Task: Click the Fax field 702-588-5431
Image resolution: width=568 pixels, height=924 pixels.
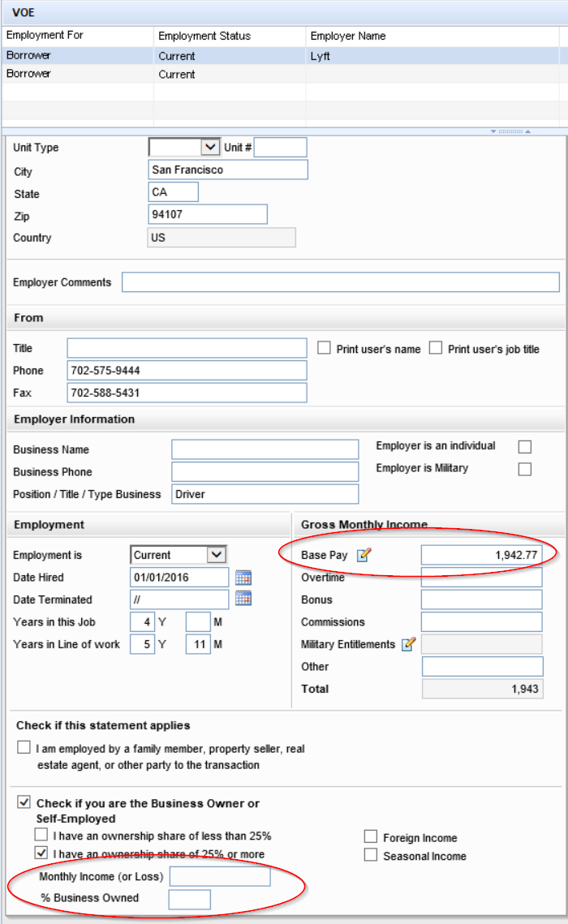Action: 187,393
